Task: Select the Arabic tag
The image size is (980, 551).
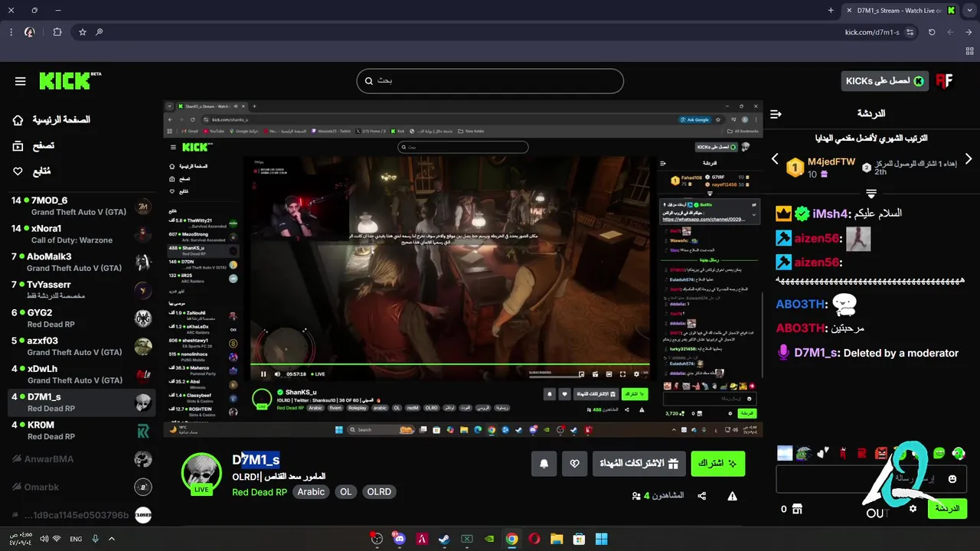Action: [x=311, y=492]
